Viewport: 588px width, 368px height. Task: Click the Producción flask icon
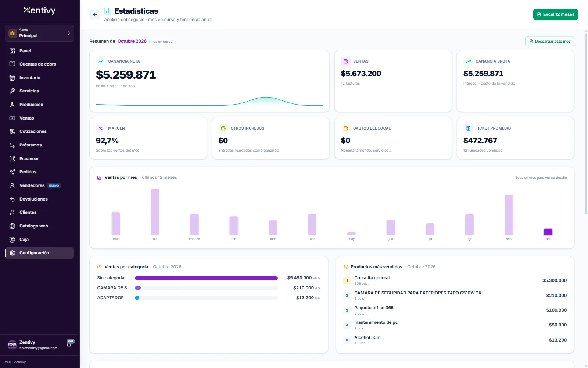point(12,105)
